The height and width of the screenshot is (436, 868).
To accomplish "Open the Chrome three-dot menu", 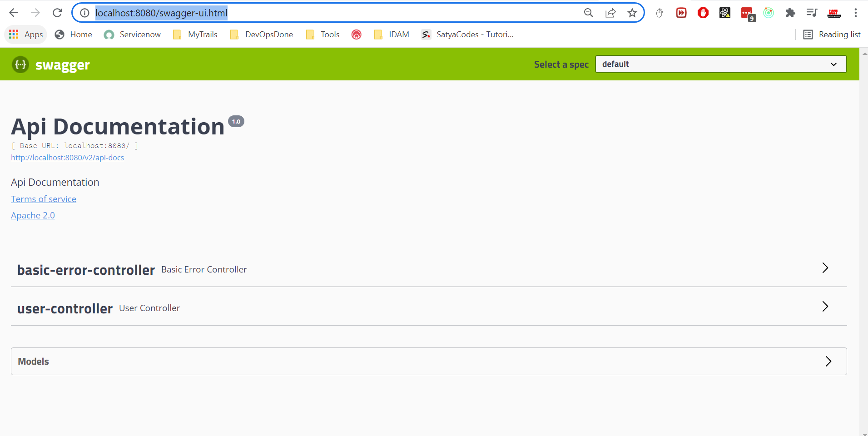I will (855, 13).
